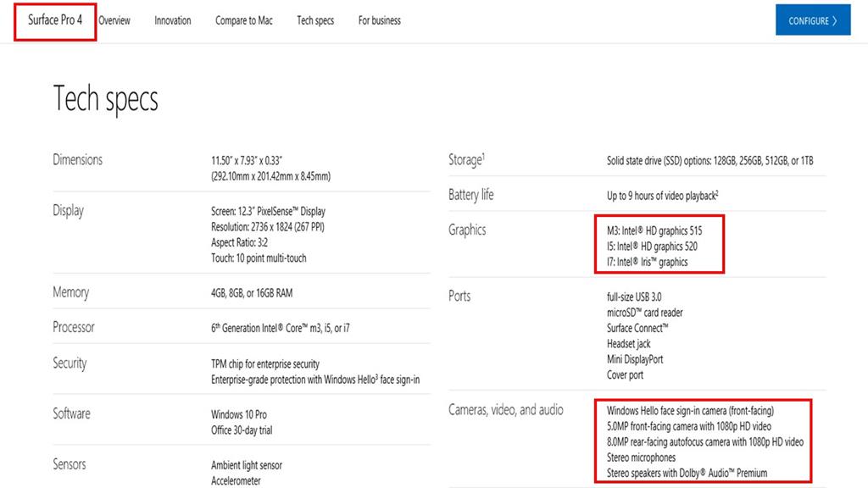The height and width of the screenshot is (488, 868).
Task: Click the Ambient light sensor text
Action: tap(247, 465)
